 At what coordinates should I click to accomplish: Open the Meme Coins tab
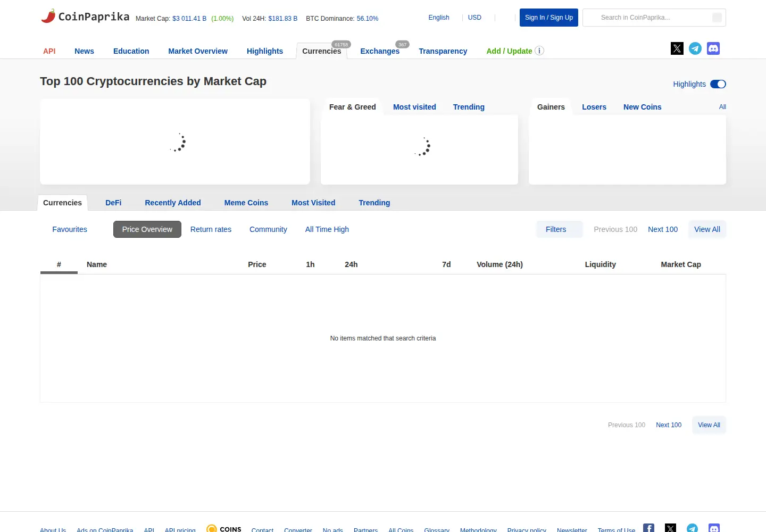(x=246, y=203)
